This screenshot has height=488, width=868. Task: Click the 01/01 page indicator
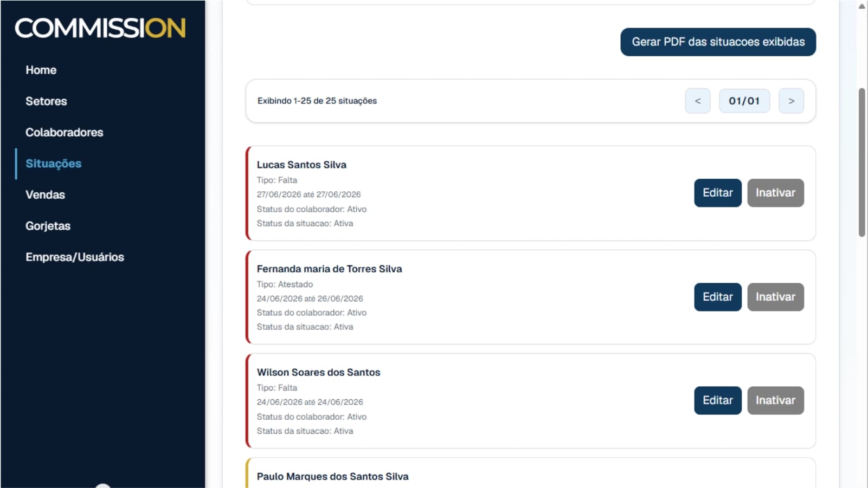(744, 101)
